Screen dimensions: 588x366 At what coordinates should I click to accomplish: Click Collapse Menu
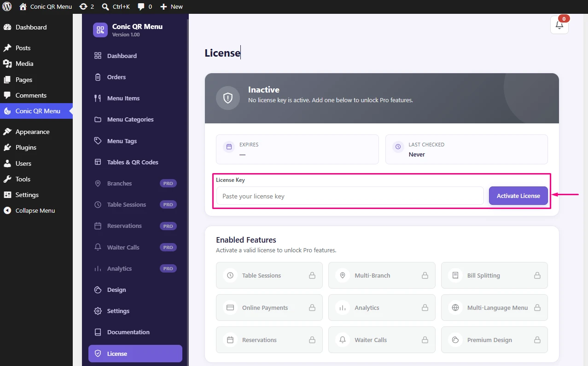[x=36, y=210]
